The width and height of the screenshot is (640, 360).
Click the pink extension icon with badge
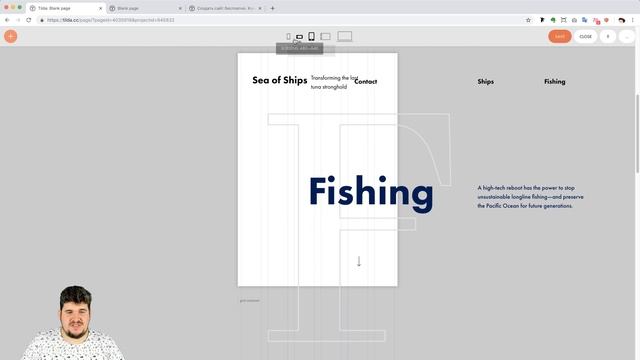pos(596,20)
